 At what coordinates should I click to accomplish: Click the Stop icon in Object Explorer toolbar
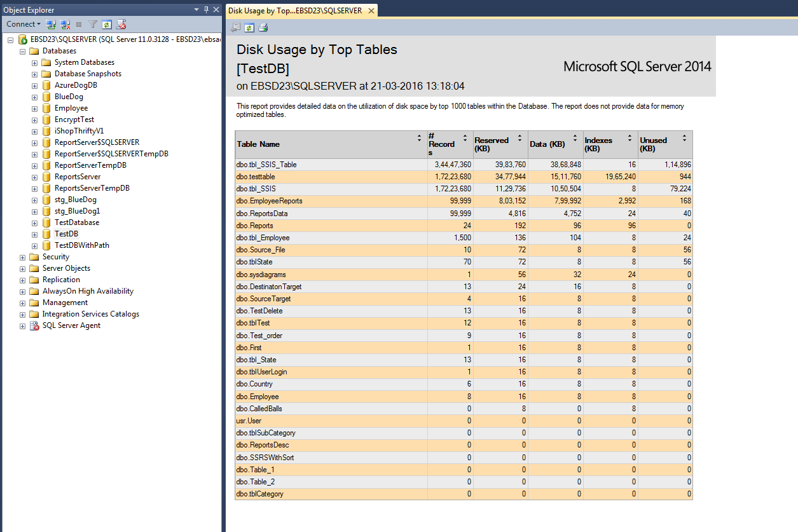point(78,24)
